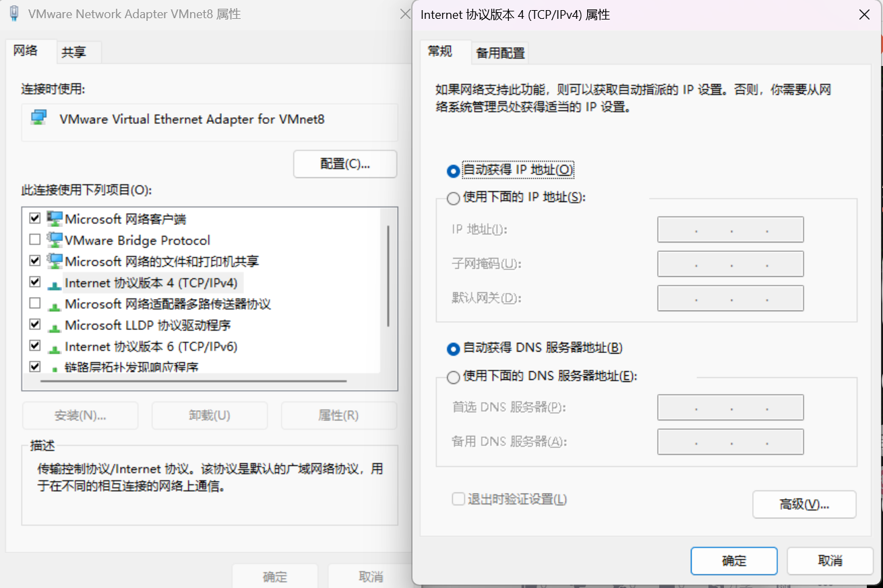Click the 安装(N)... button
Viewport: 883px width, 588px height.
tap(80, 416)
